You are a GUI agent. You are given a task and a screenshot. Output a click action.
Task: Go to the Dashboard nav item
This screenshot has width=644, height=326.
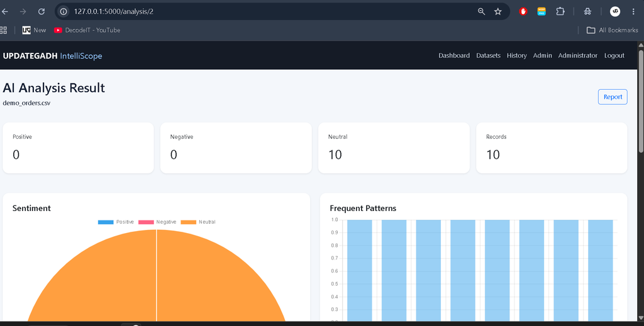point(454,55)
